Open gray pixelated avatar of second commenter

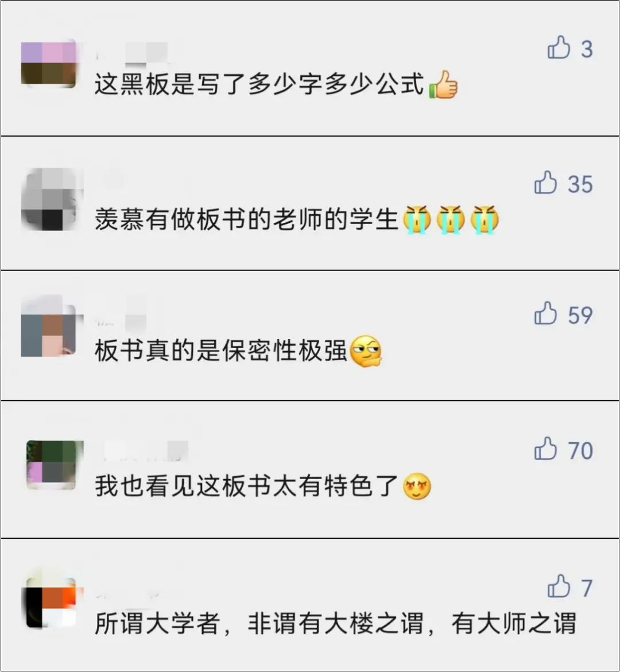52,199
